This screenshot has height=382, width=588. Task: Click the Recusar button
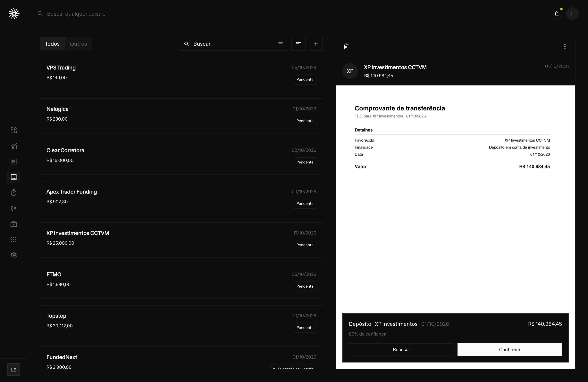pos(401,349)
